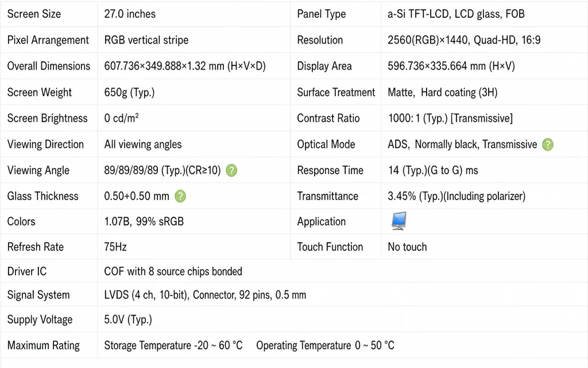
Task: Click the help icon next to Viewing Angle
Action: pyautogui.click(x=231, y=170)
